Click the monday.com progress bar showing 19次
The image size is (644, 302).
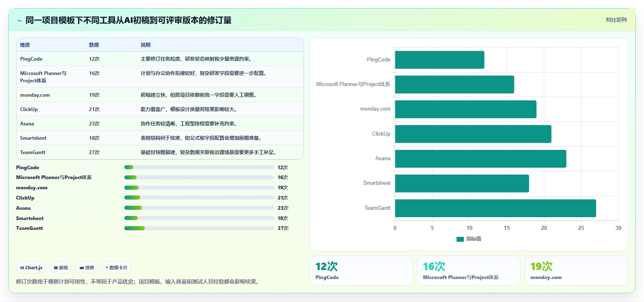(x=199, y=188)
